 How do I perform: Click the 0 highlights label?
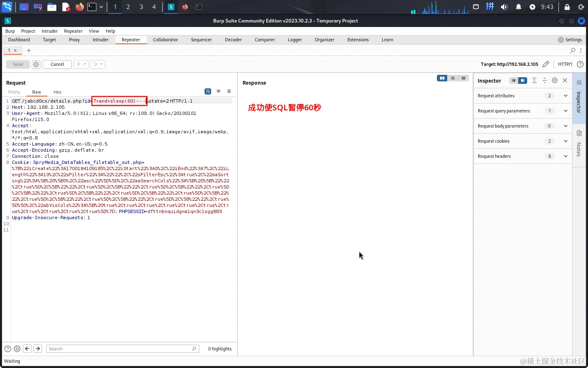[x=220, y=349]
